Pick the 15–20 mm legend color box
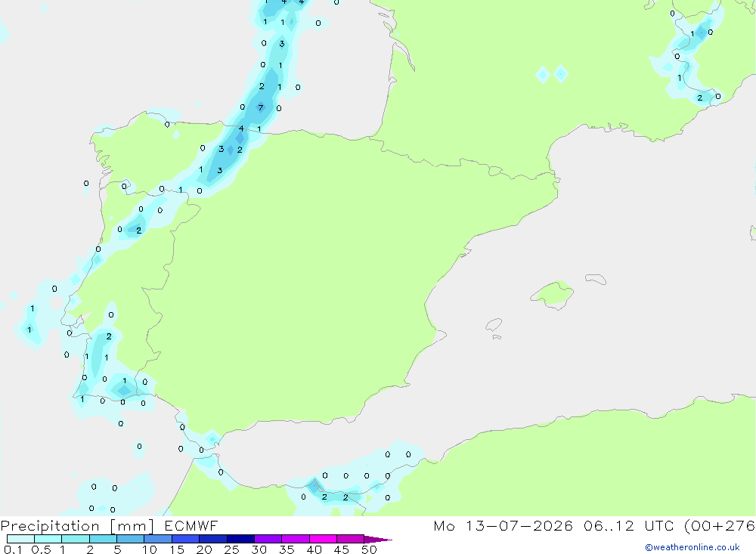This screenshot has height=554, width=756. click(186, 539)
